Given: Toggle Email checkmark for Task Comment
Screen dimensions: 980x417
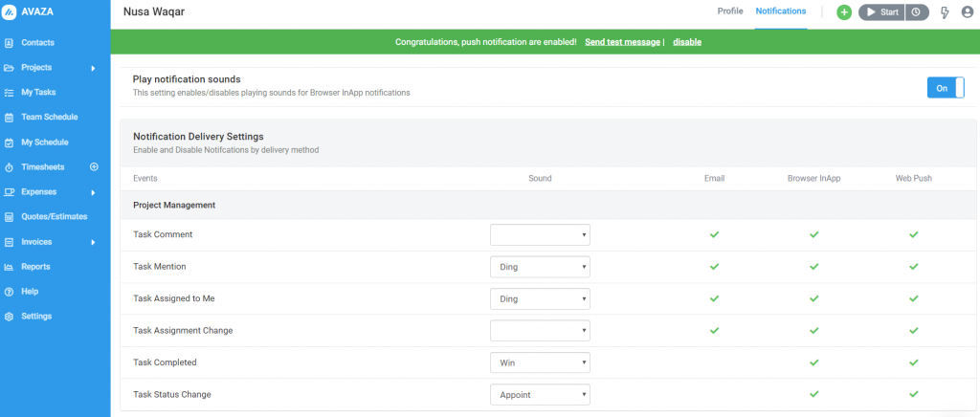Looking at the screenshot, I should [714, 234].
